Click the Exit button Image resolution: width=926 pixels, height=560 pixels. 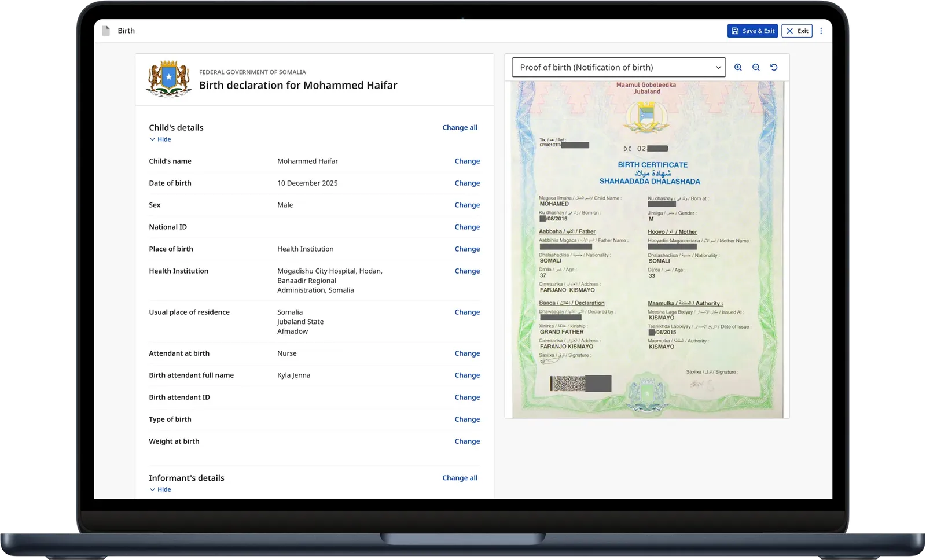pyautogui.click(x=797, y=31)
